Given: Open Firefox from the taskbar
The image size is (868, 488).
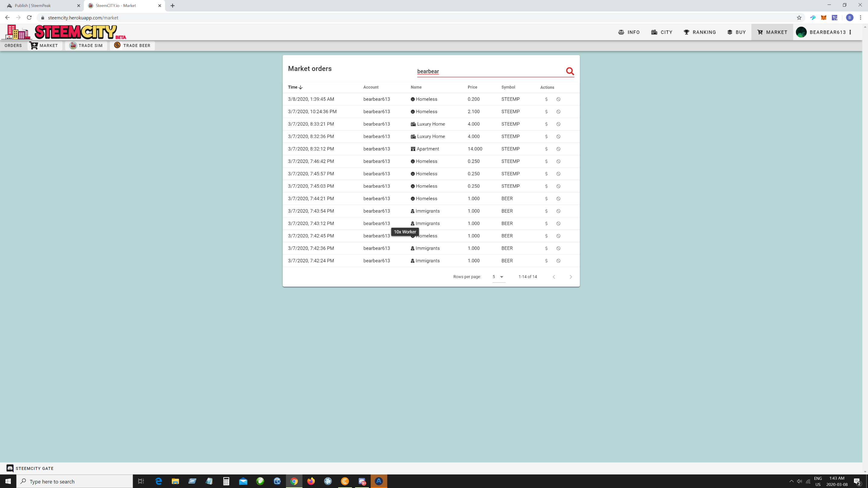Looking at the screenshot, I should tap(311, 481).
